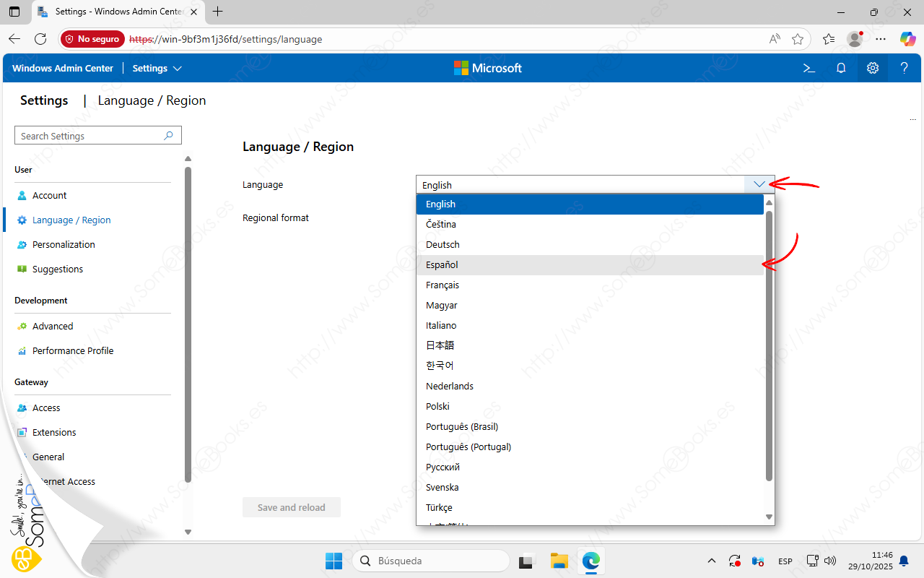Choose Deutsch in the language list
The height and width of the screenshot is (578, 924).
pyautogui.click(x=443, y=244)
